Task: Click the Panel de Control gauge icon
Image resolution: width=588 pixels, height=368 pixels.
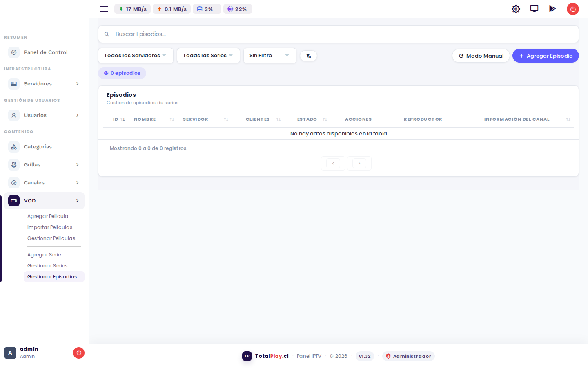Action: coord(14,52)
